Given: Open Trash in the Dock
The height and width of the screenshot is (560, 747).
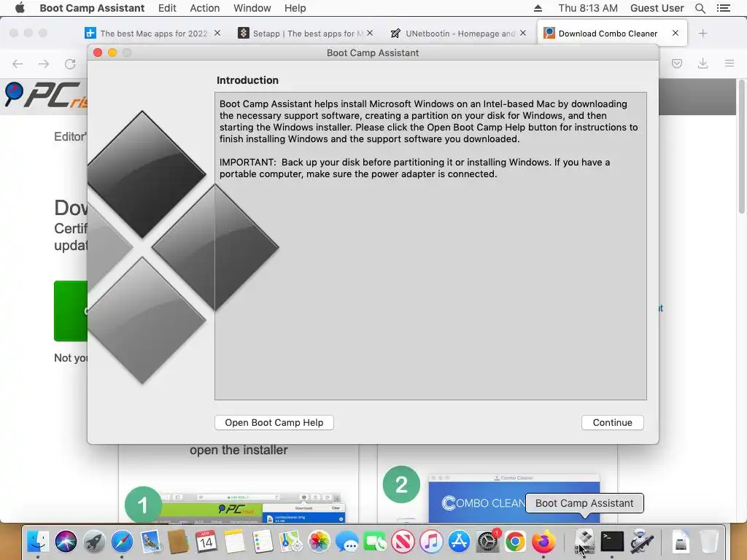Looking at the screenshot, I should pos(709,542).
